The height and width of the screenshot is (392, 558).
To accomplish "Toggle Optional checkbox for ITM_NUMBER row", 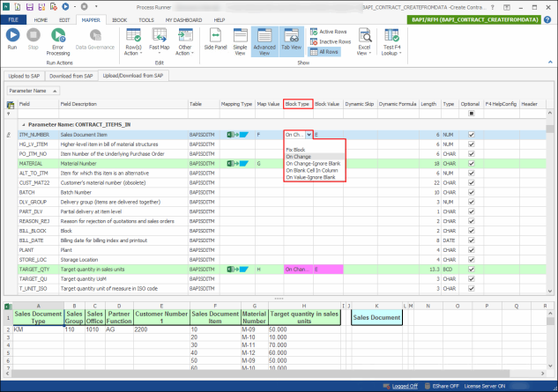I will (x=471, y=135).
